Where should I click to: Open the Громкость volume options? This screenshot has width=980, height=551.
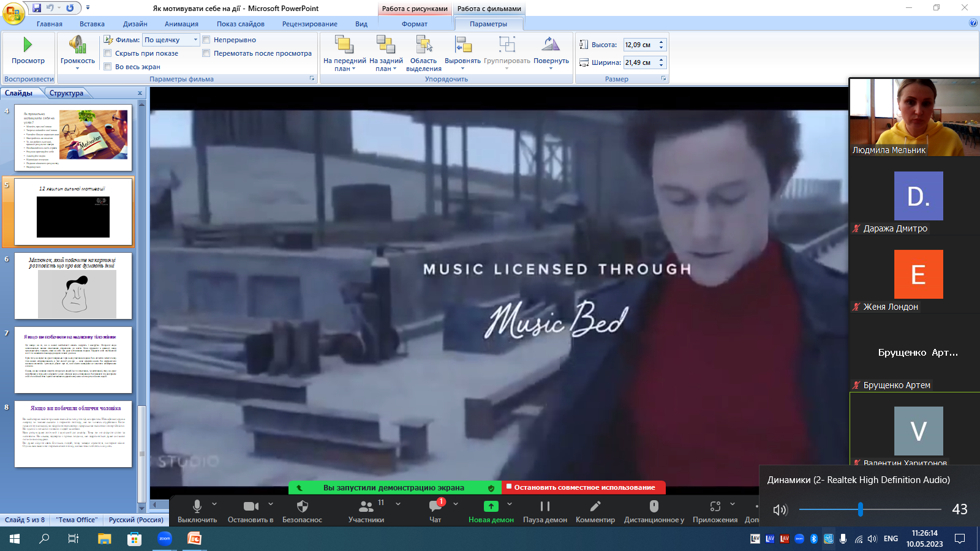(78, 53)
